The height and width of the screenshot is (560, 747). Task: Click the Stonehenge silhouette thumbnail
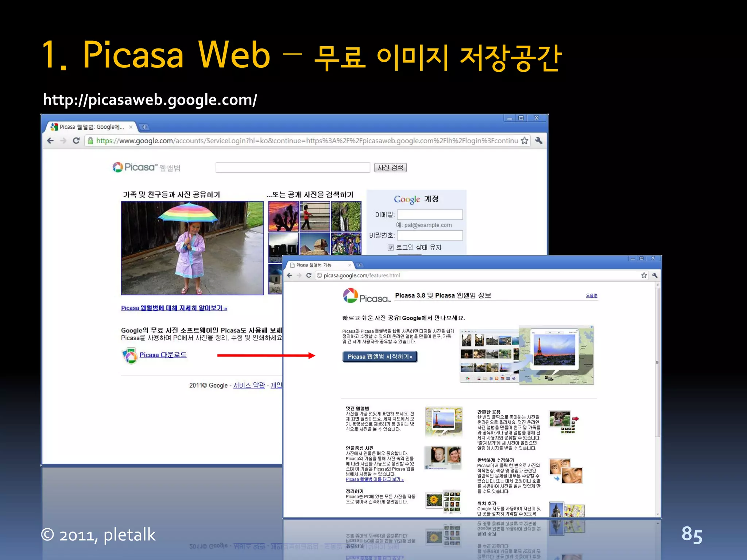pos(283,248)
